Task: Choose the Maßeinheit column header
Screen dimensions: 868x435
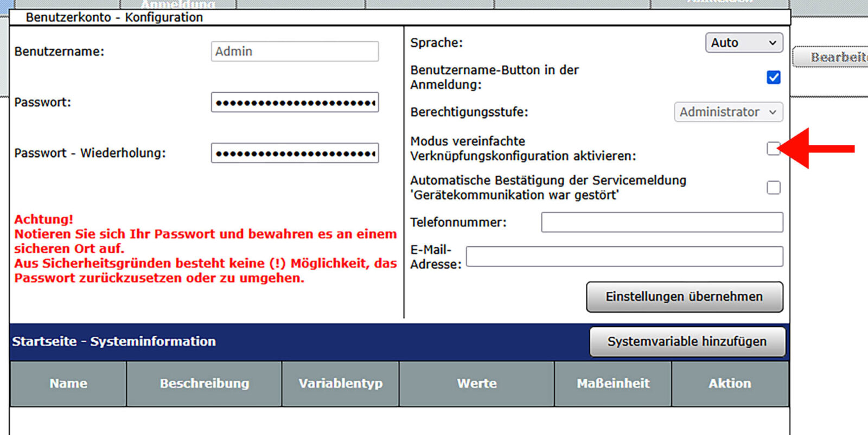Action: coord(613,383)
